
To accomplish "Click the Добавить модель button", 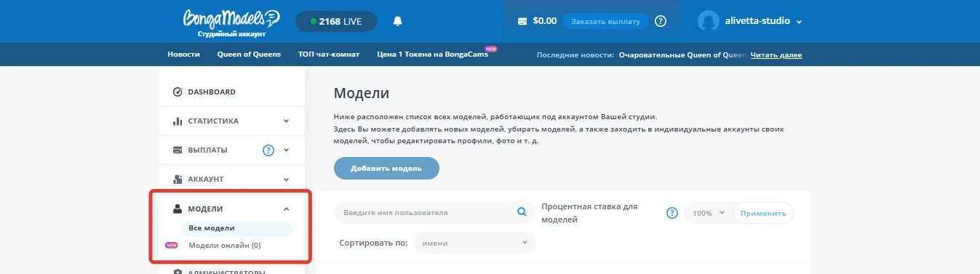I will tap(386, 168).
